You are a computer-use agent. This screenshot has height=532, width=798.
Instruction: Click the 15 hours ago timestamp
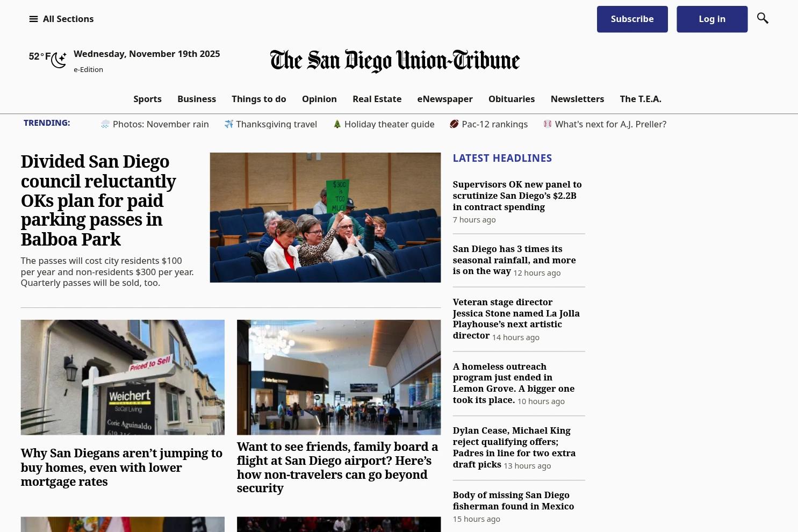pos(476,519)
